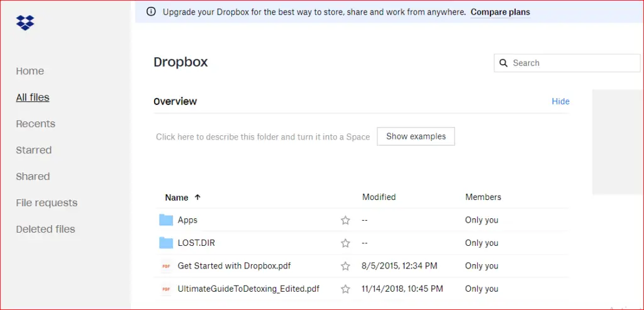Open UltimateGuideToDetoxing_Edited.pdf file name

point(248,289)
